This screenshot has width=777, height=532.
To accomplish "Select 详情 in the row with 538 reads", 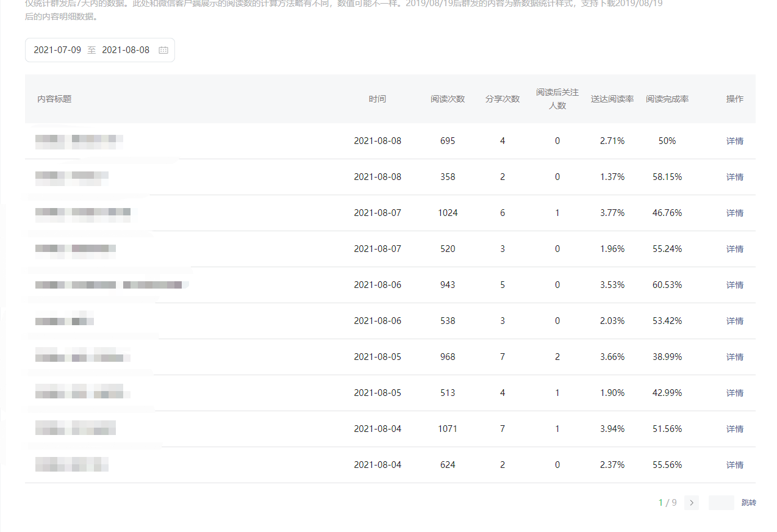I will tap(734, 321).
